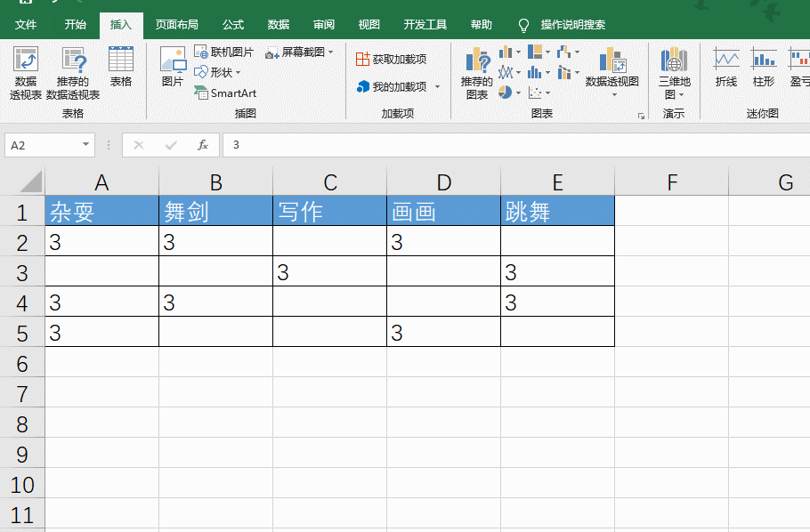The height and width of the screenshot is (532, 810).
Task: Launch 三维地图 (3D Map)
Action: point(674,73)
